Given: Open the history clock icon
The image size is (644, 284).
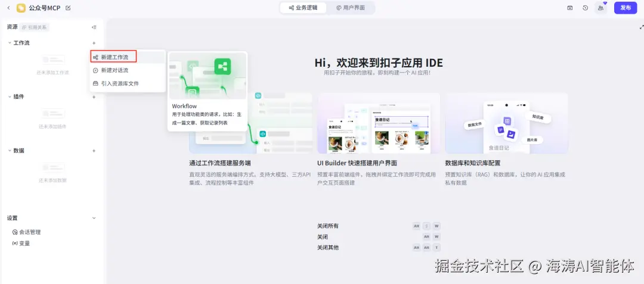Looking at the screenshot, I should (x=586, y=8).
